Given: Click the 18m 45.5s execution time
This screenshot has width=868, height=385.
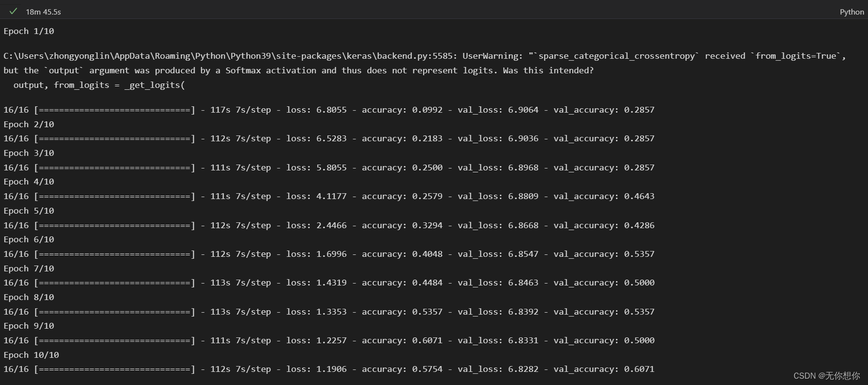Looking at the screenshot, I should point(43,12).
